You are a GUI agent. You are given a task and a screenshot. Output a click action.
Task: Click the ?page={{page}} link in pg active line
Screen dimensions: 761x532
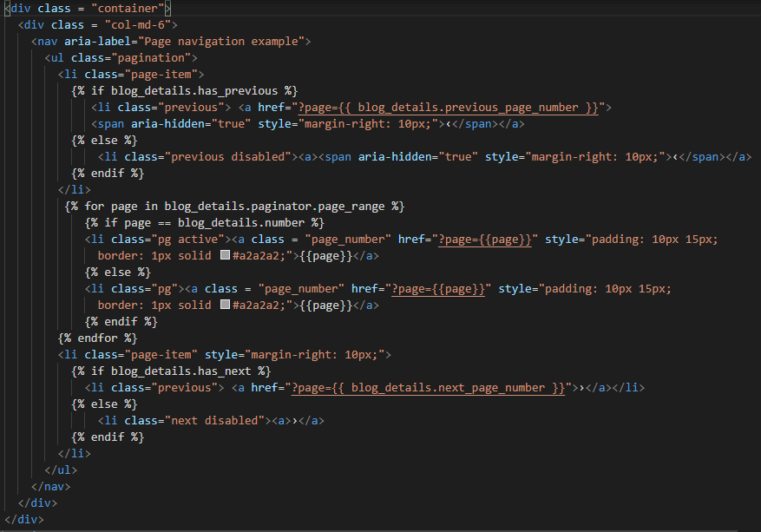point(485,240)
